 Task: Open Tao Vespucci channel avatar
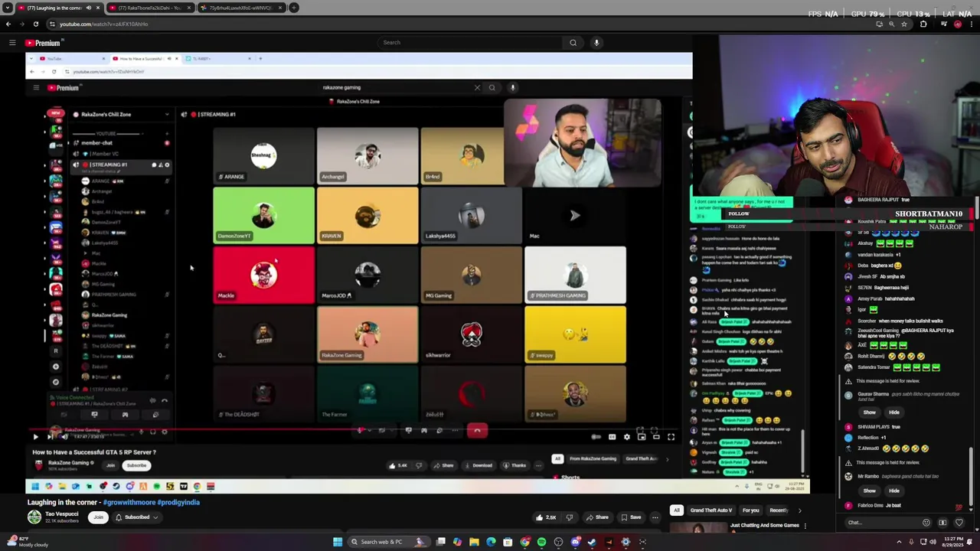click(x=34, y=517)
